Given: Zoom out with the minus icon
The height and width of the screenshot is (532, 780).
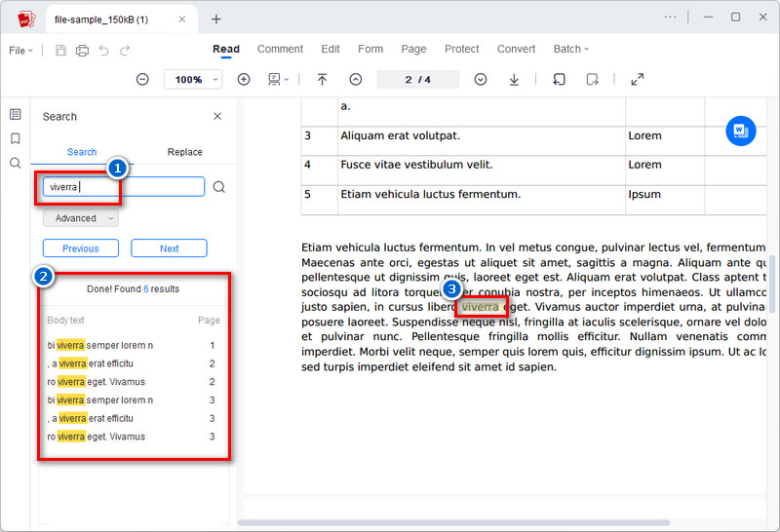Looking at the screenshot, I should [142, 79].
